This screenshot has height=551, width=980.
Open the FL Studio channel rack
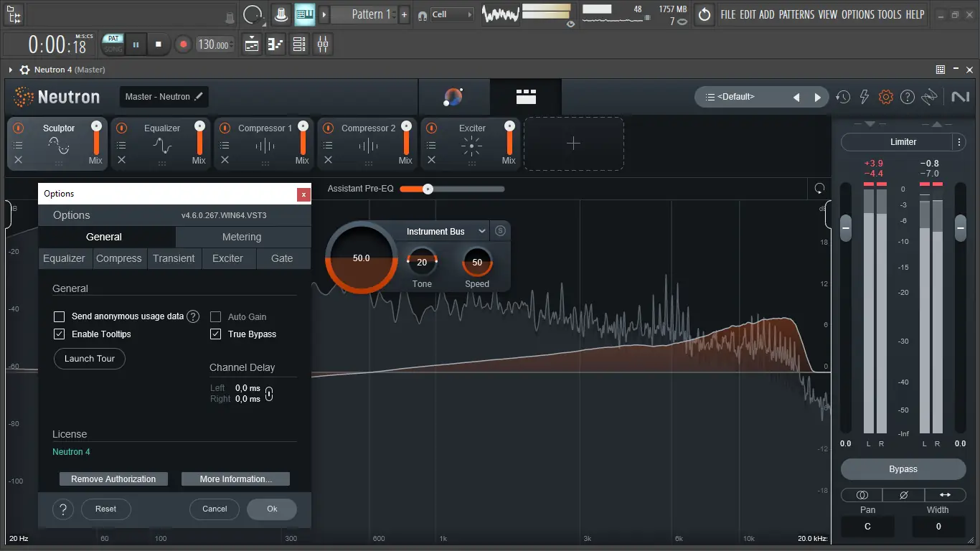299,44
